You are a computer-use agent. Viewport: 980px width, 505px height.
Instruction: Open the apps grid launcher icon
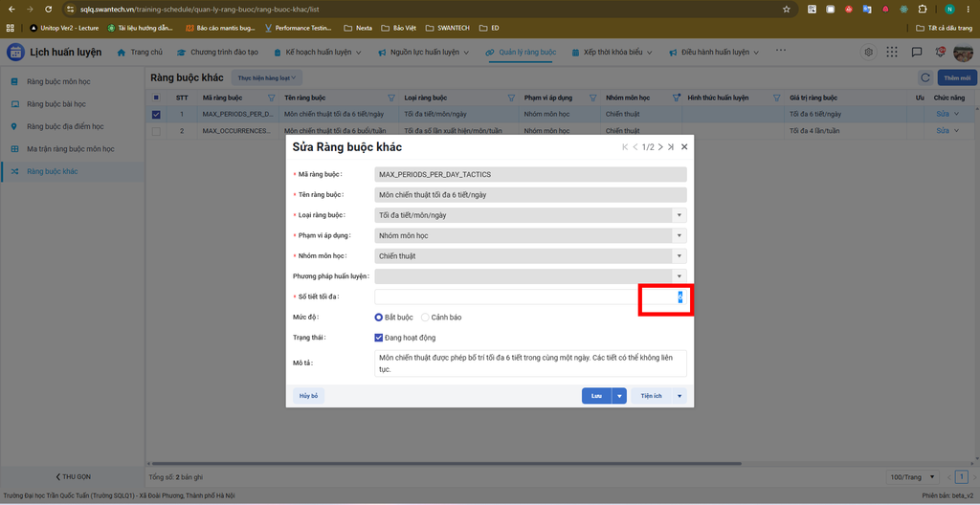pos(892,53)
